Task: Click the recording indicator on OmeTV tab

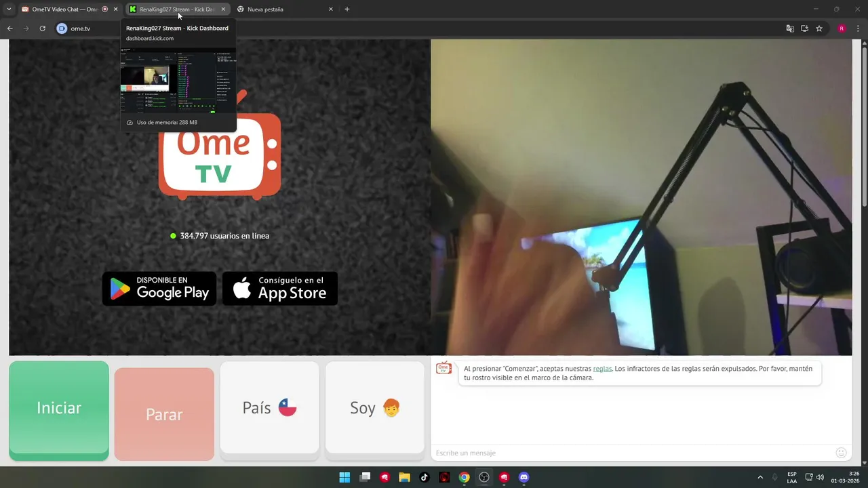Action: [x=104, y=9]
